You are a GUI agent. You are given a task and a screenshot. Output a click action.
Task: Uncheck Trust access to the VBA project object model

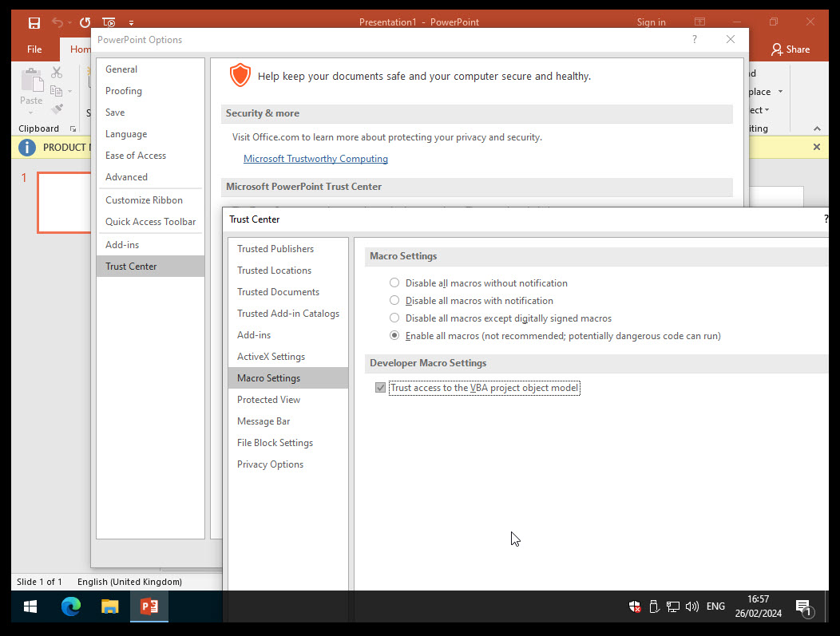380,388
